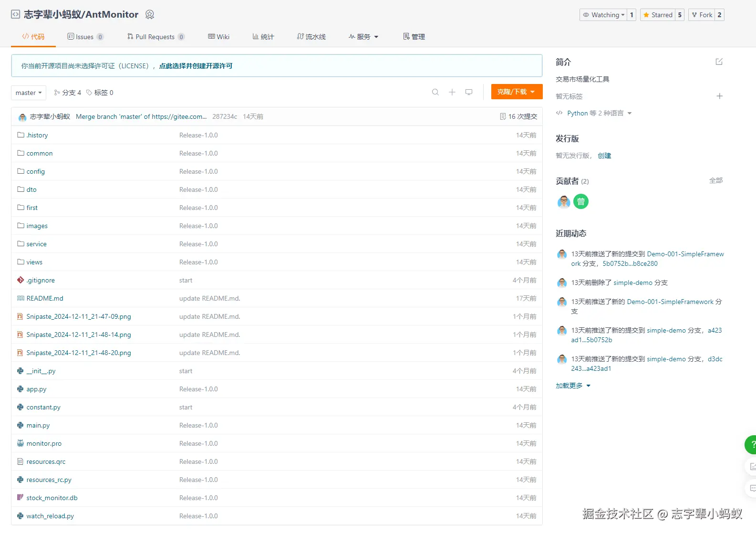Click the plus icon to add a file
This screenshot has width=756, height=534.
coord(452,92)
